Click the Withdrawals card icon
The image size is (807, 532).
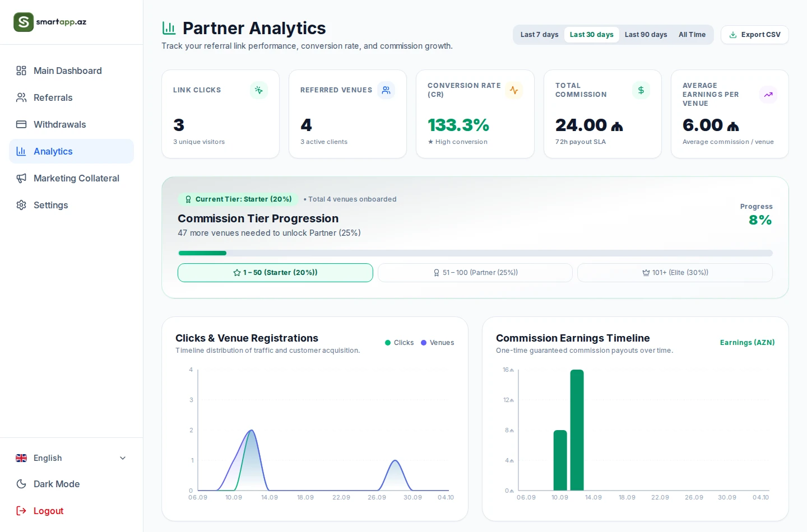coord(21,124)
